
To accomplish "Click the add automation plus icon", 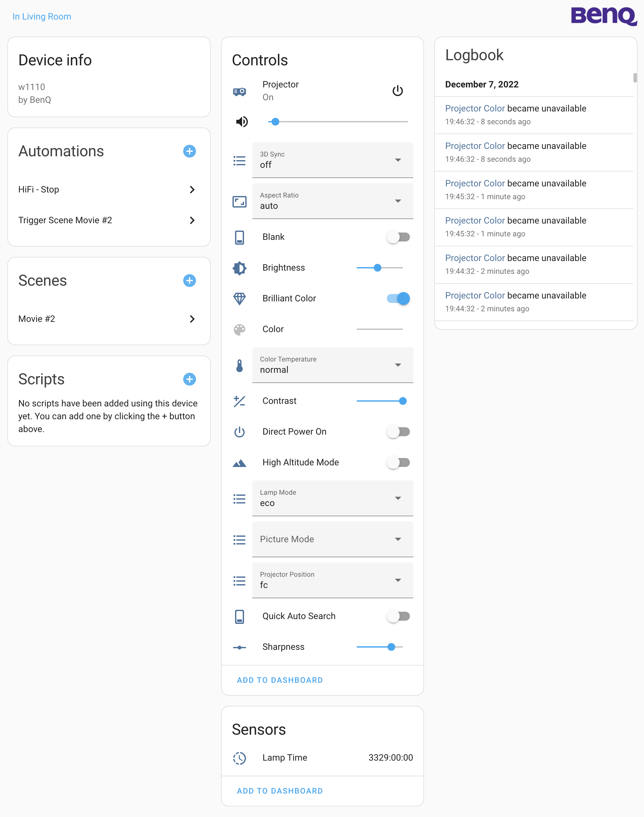I will point(189,151).
